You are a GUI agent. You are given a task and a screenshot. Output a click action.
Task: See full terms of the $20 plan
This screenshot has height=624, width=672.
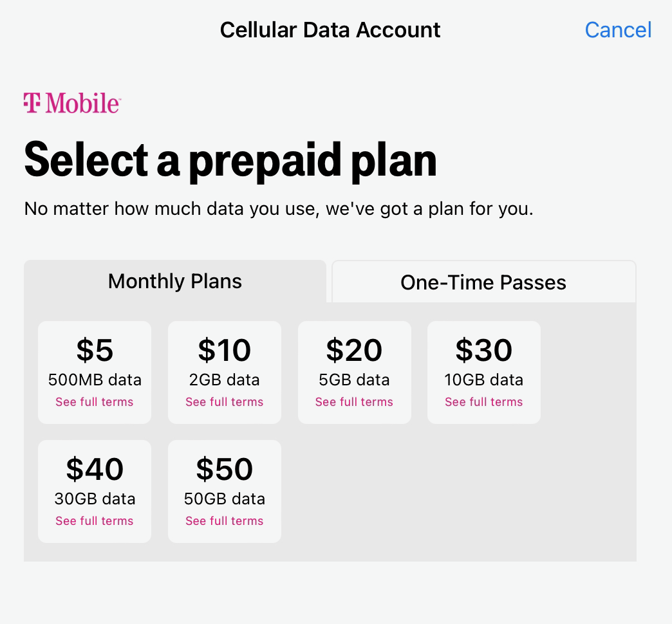354,402
